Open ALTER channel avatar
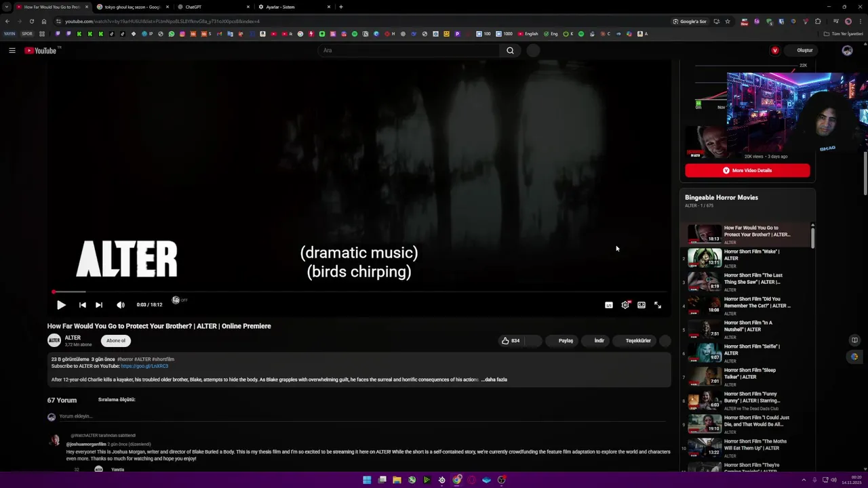The height and width of the screenshot is (488, 868). tap(54, 340)
